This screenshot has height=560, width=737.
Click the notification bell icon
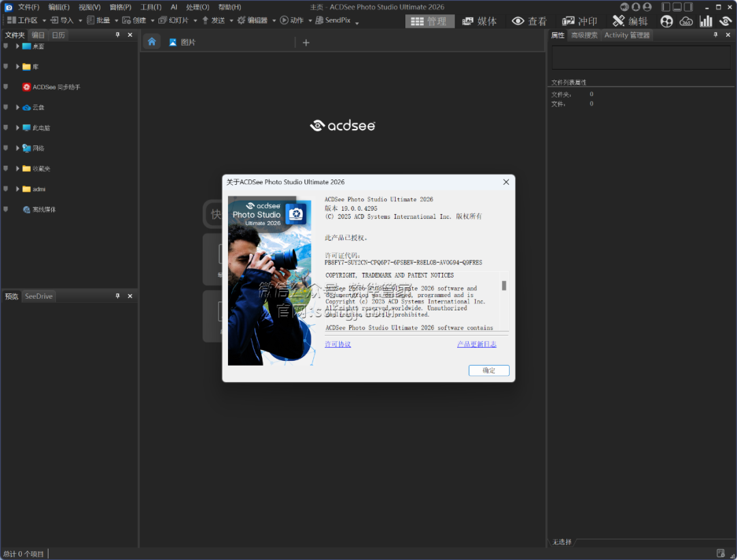tap(635, 7)
